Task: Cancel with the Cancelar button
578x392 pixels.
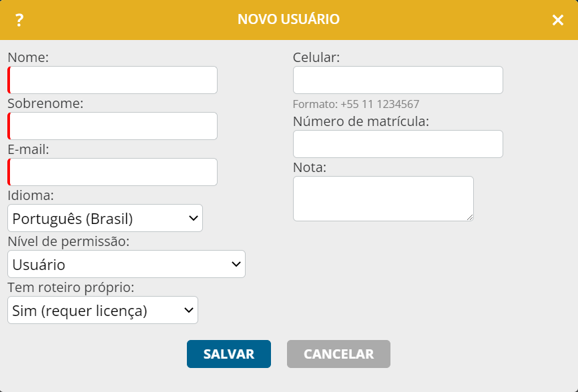Action: coord(339,354)
